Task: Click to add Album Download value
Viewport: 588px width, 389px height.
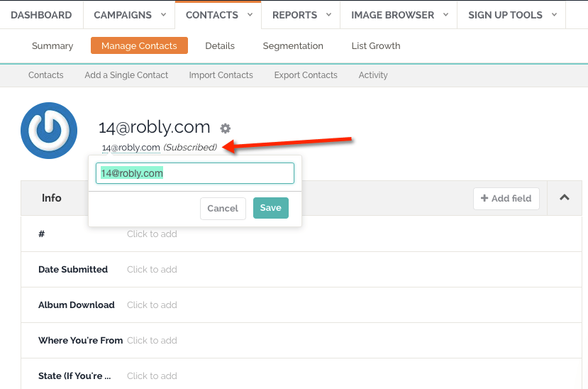Action: click(x=152, y=305)
